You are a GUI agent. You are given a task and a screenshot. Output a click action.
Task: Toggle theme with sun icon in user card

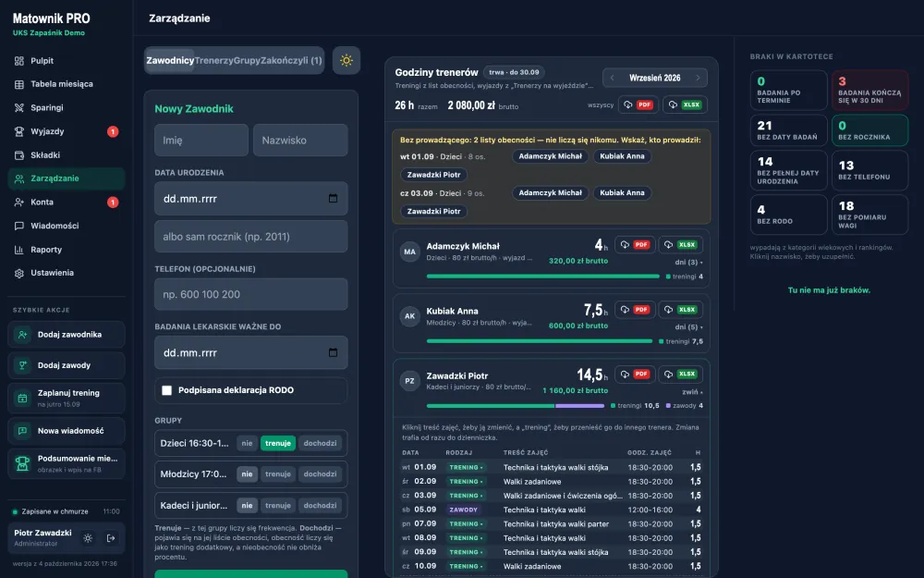(88, 538)
